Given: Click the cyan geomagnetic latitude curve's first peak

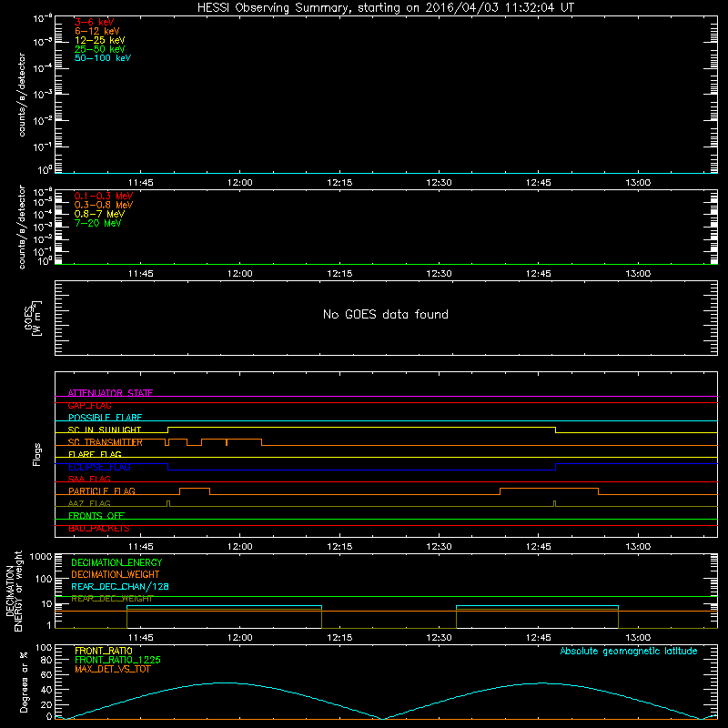Looking at the screenshot, I should click(x=224, y=682).
